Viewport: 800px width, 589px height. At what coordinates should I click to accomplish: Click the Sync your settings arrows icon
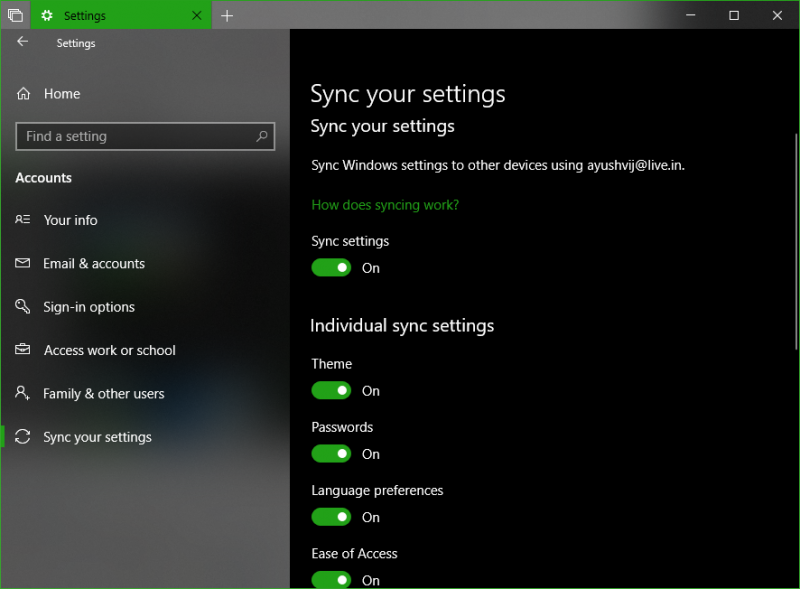[x=23, y=437]
